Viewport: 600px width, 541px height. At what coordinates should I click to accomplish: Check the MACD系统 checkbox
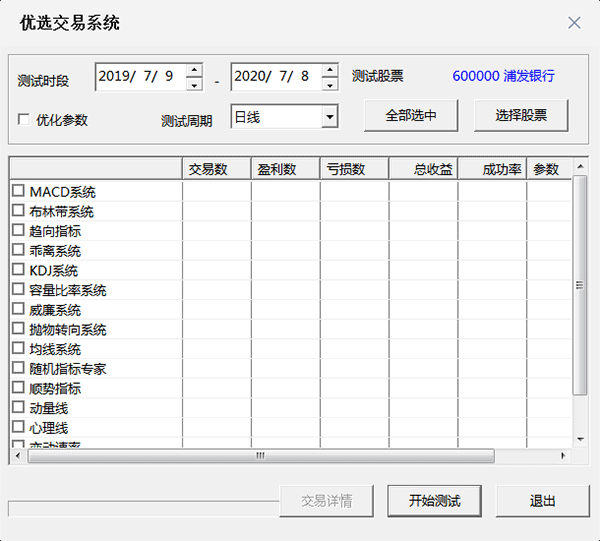point(18,191)
